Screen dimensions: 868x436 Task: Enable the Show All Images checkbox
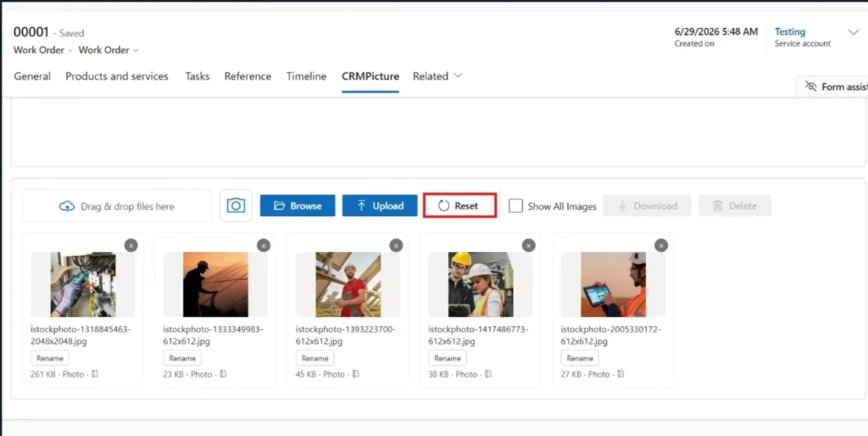515,206
